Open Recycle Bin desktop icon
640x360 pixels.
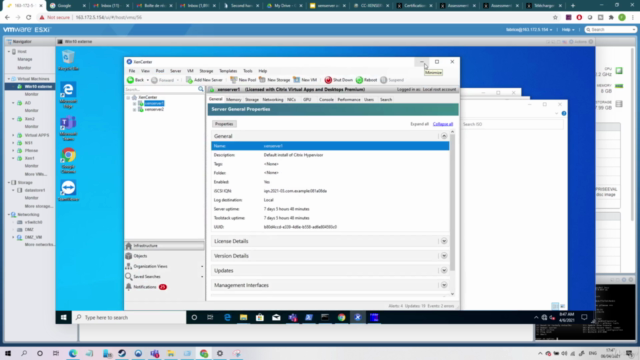[x=69, y=61]
